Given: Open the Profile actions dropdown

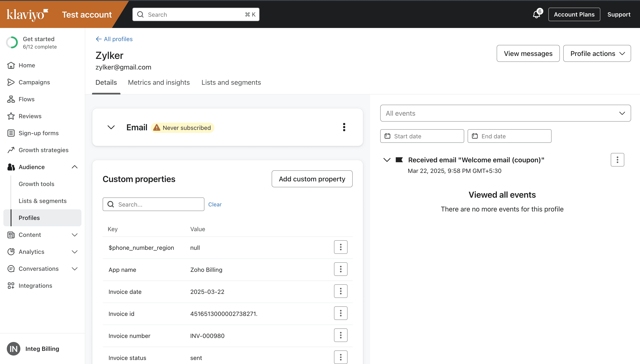Looking at the screenshot, I should point(597,54).
